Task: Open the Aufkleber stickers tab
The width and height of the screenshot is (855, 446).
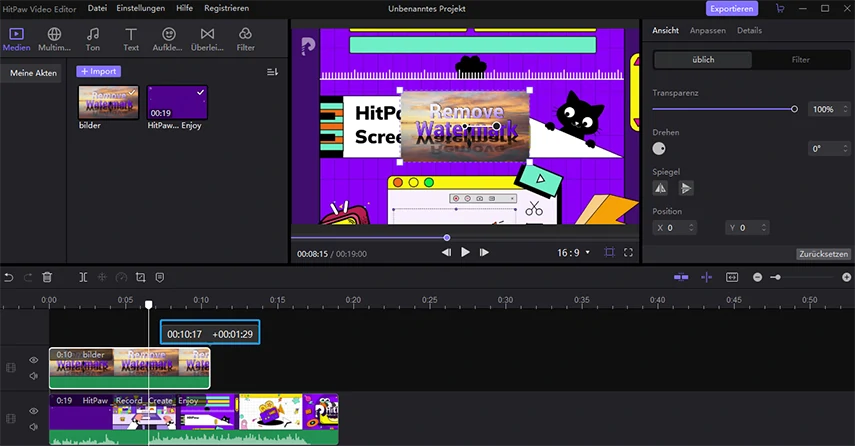Action: point(168,40)
